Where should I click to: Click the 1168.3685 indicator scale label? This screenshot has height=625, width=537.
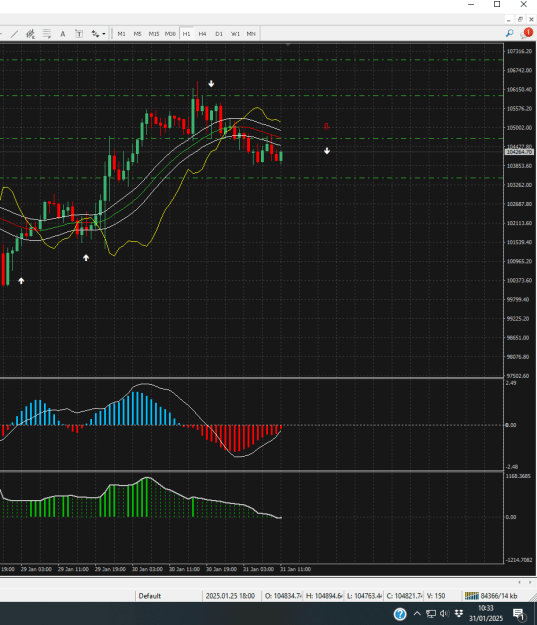(518, 476)
